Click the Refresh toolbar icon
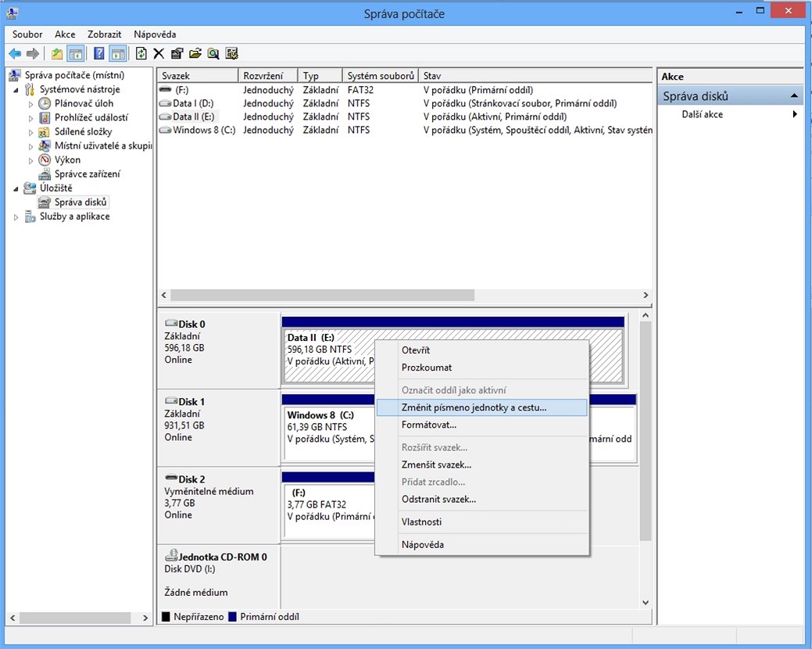Screen dimensions: 812x649 tap(141, 53)
